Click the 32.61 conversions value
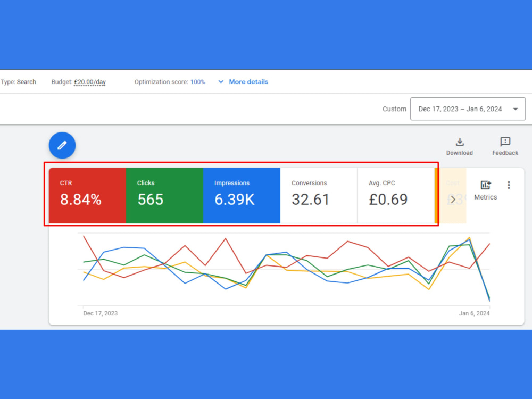Image resolution: width=532 pixels, height=399 pixels. [x=311, y=199]
